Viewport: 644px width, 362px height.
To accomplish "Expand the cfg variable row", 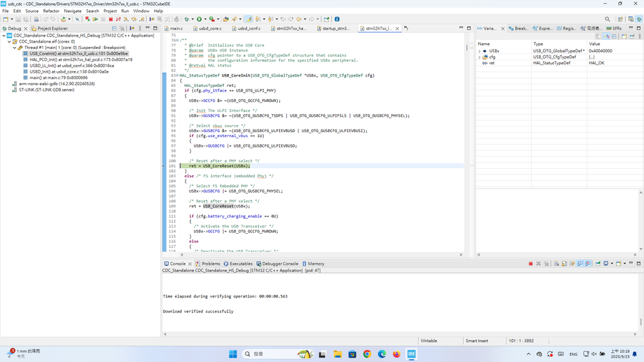I will click(x=480, y=57).
